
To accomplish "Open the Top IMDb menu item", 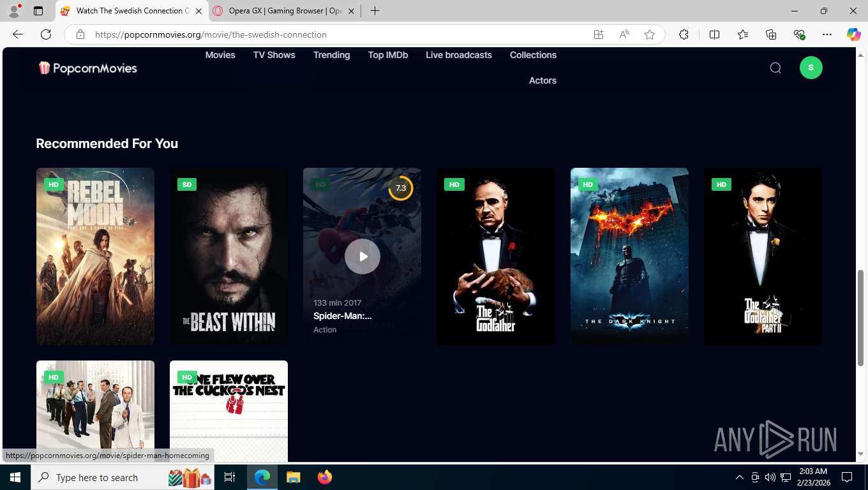I will (388, 55).
